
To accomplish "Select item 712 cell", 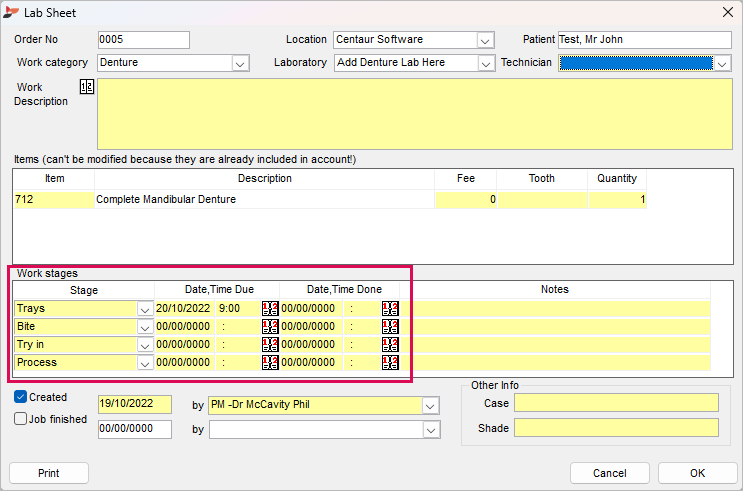I will (x=54, y=200).
